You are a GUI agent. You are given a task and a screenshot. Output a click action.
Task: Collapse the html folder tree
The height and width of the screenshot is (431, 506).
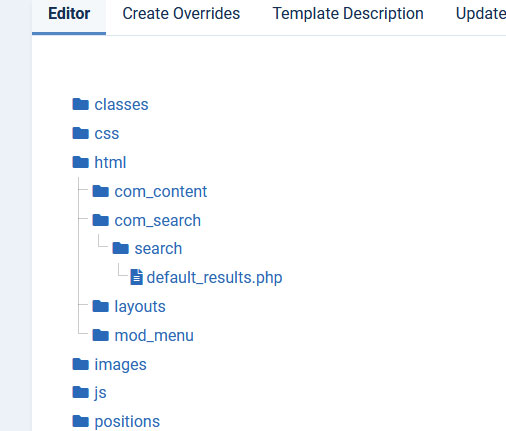tap(110, 163)
